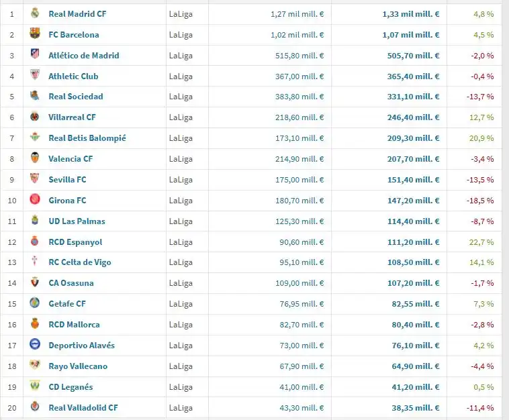Click the Girona FC crest icon
This screenshot has width=509, height=420.
pos(35,200)
